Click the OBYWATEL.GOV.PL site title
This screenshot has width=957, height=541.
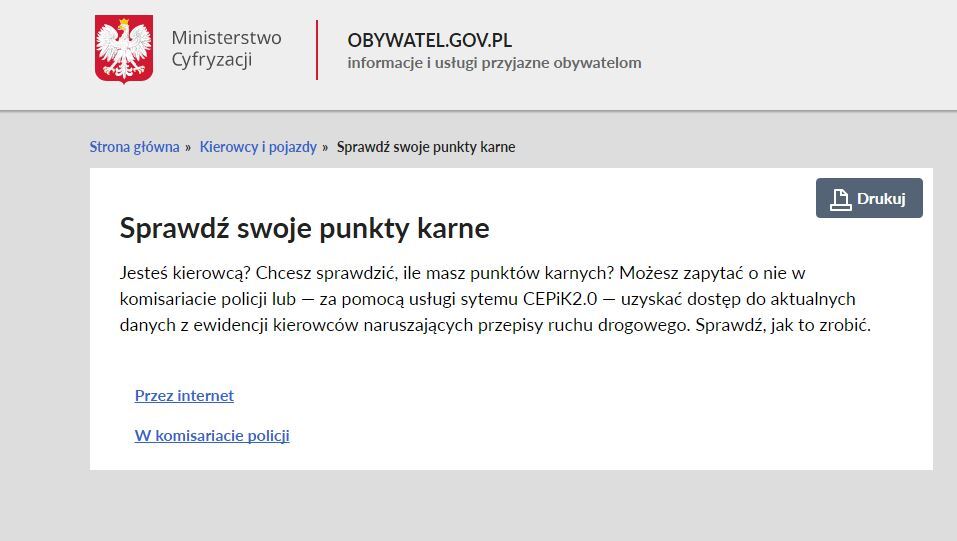tap(430, 40)
